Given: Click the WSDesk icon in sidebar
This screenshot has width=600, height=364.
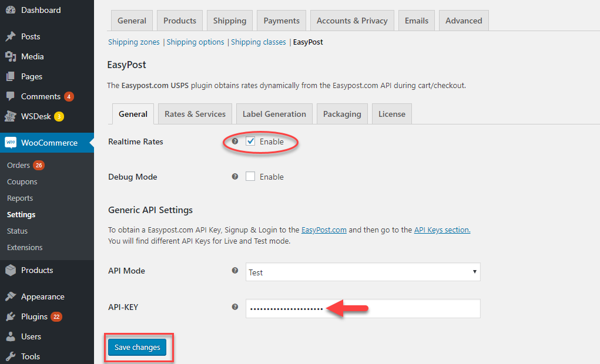Looking at the screenshot, I should (11, 116).
